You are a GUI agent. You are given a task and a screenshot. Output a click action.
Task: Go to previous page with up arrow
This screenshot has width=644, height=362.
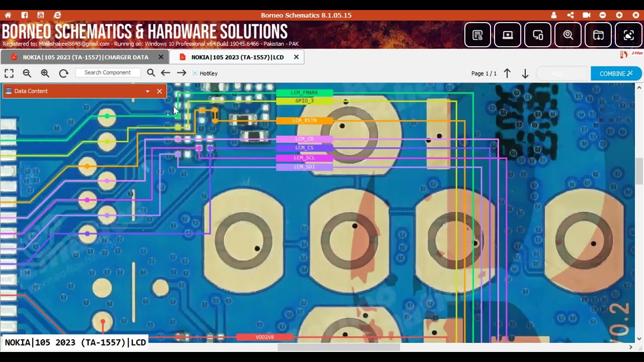(507, 73)
